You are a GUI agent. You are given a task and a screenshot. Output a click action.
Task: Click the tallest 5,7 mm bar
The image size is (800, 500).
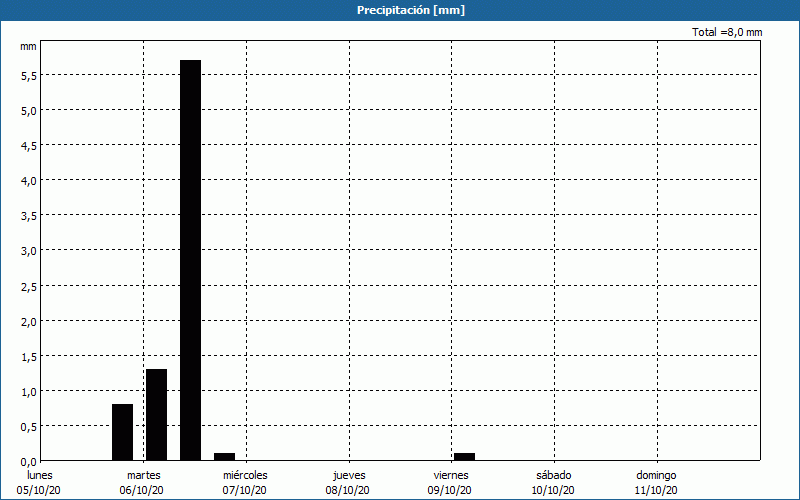[x=190, y=260]
